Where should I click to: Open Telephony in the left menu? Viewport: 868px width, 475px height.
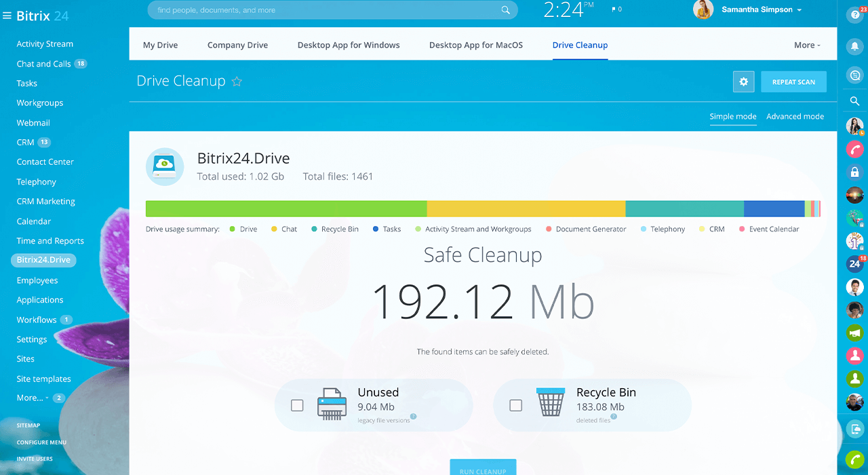[37, 182]
